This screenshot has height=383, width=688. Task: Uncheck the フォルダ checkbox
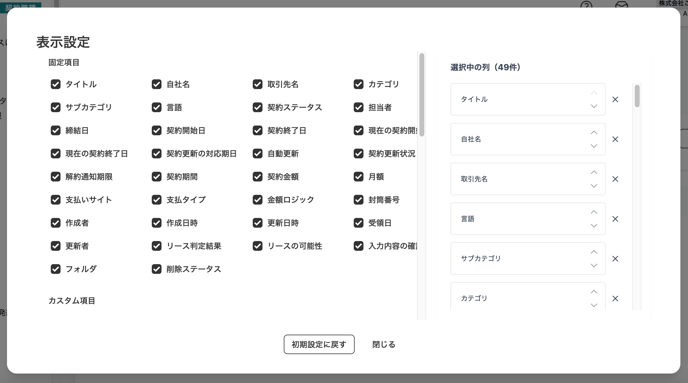tap(55, 269)
